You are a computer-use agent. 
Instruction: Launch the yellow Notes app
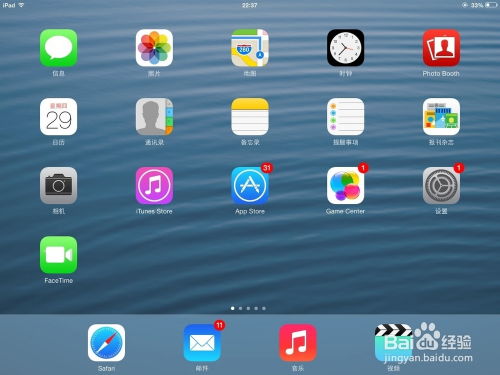point(250,117)
